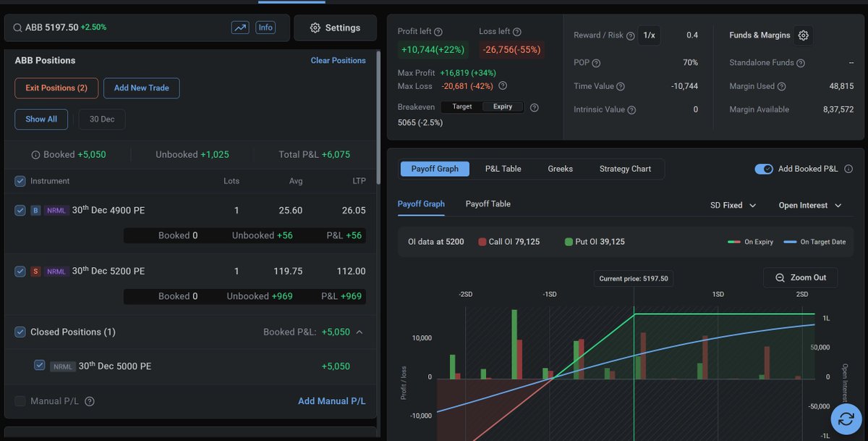Screen dimensions: 868x441
Task: Click the Reward / Risk help icon
Action: [630, 35]
